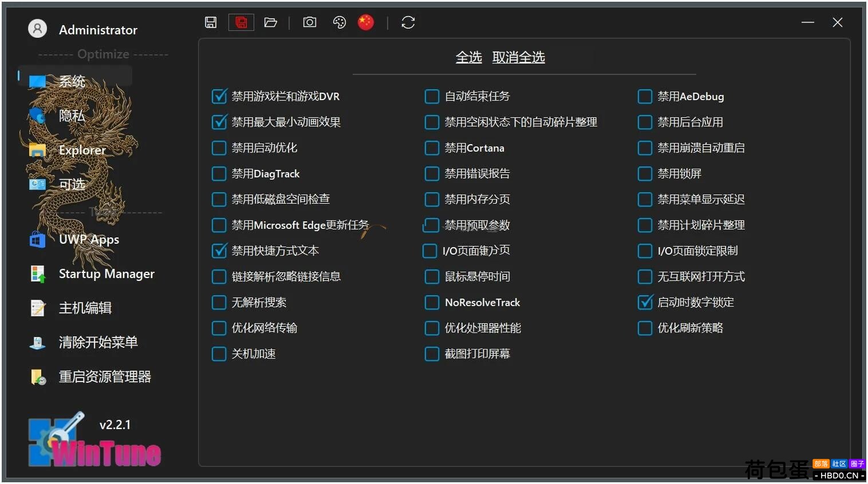
Task: Enable 关机加速 checkbox
Action: coord(219,354)
